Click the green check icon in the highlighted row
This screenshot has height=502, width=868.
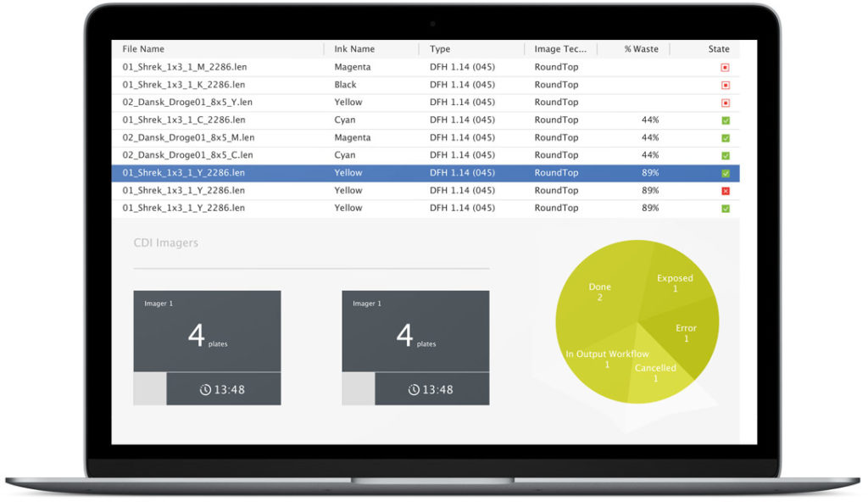[x=726, y=174]
